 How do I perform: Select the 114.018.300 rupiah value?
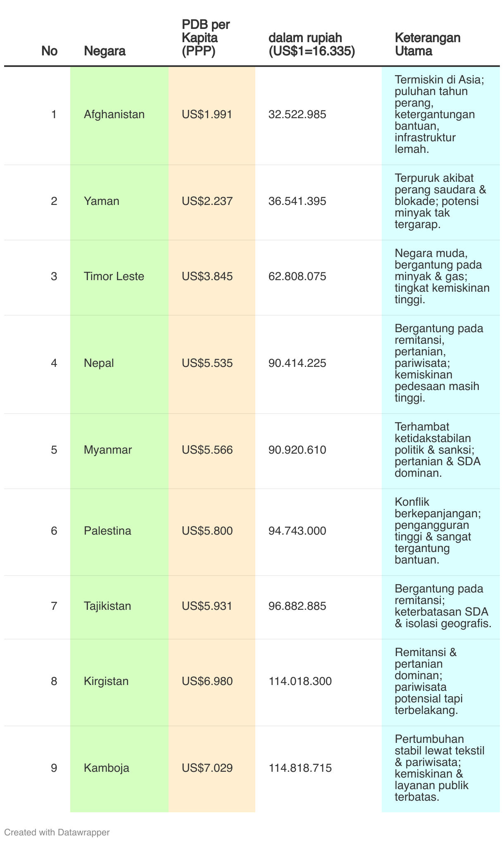pyautogui.click(x=300, y=681)
